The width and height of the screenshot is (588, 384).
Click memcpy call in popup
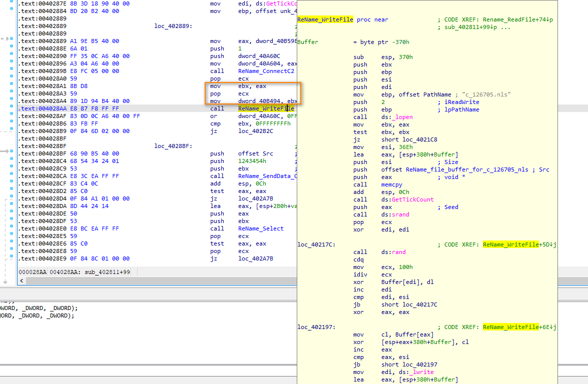(x=392, y=184)
